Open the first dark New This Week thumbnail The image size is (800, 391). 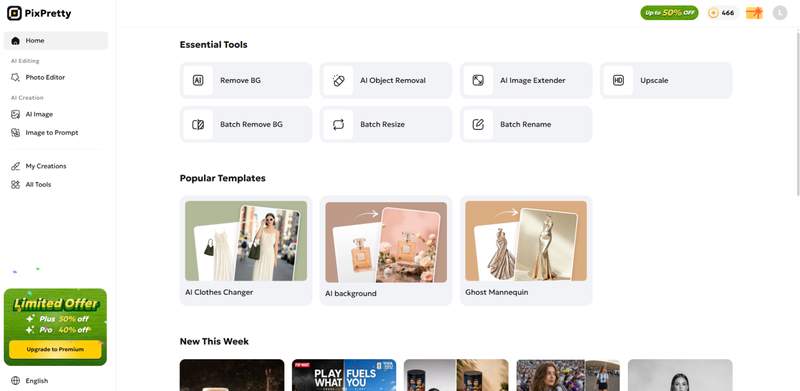232,375
